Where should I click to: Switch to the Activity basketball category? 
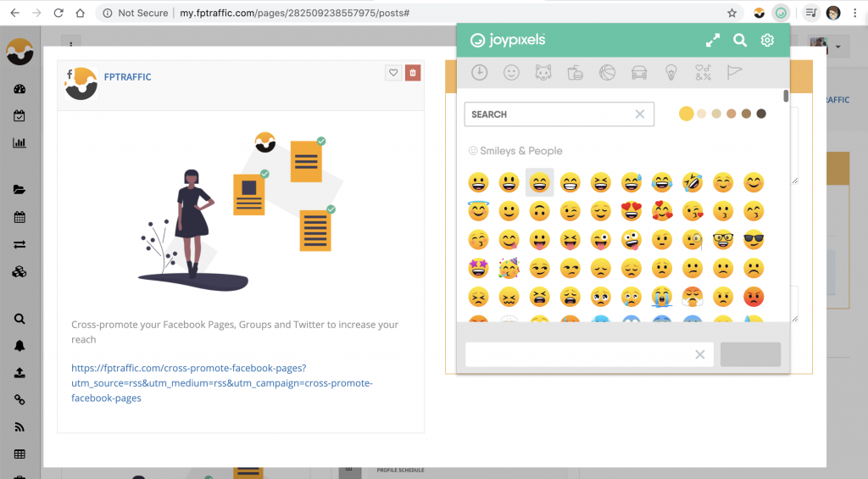coord(607,73)
